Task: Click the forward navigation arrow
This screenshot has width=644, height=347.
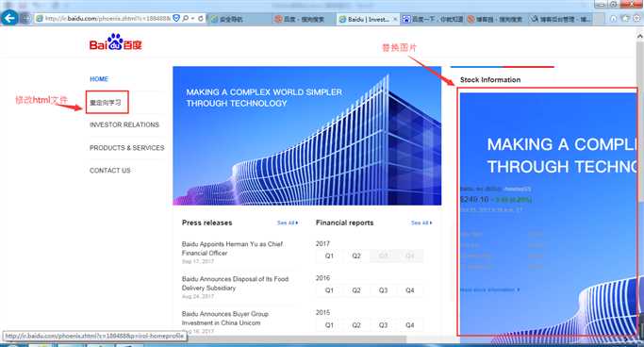Action: pos(25,19)
